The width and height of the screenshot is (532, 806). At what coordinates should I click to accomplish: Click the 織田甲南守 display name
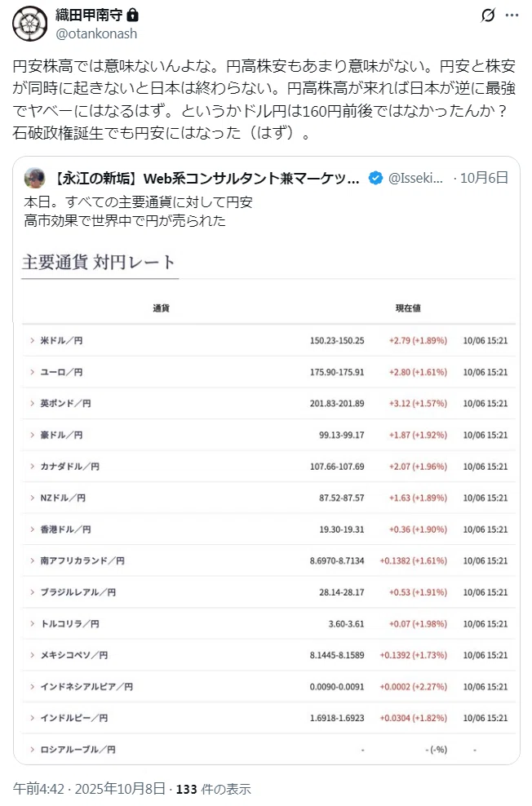(89, 15)
